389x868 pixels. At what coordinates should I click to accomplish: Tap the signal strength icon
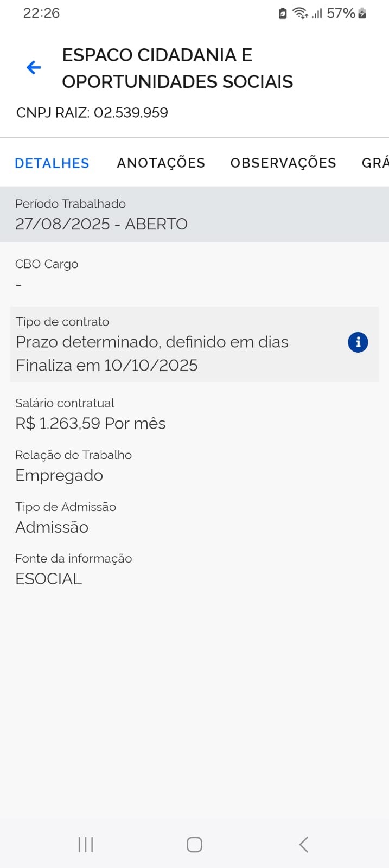[317, 14]
